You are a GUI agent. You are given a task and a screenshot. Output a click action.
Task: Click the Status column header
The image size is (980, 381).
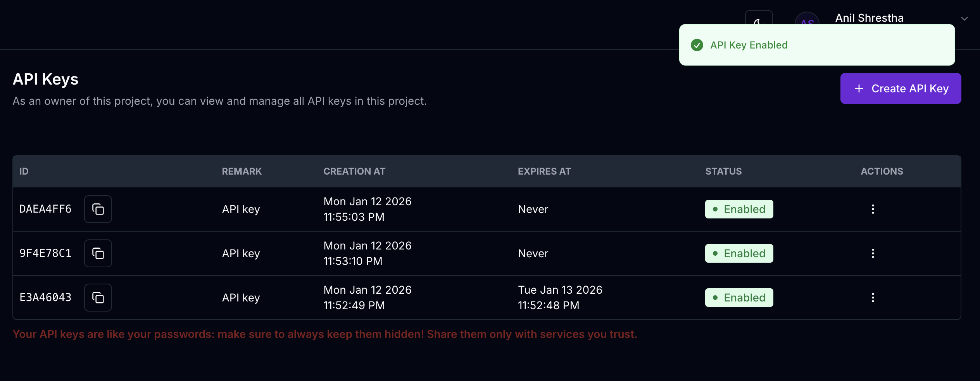click(x=723, y=171)
